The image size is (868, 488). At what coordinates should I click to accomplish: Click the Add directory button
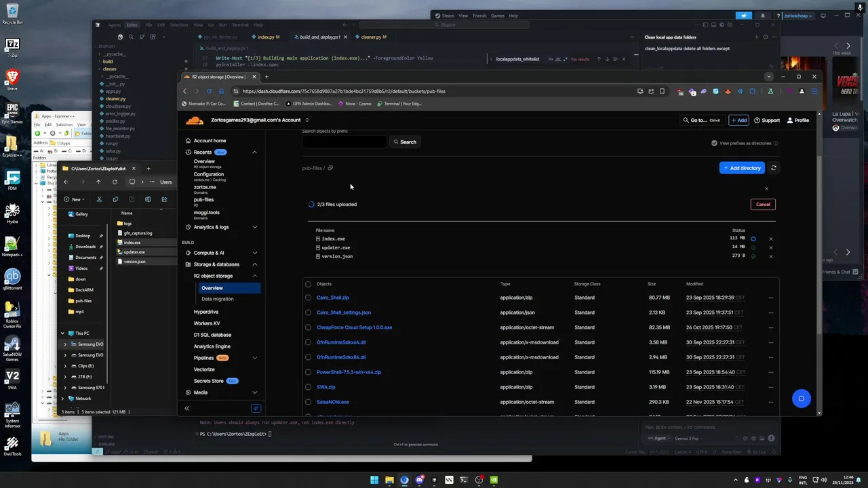coord(742,168)
